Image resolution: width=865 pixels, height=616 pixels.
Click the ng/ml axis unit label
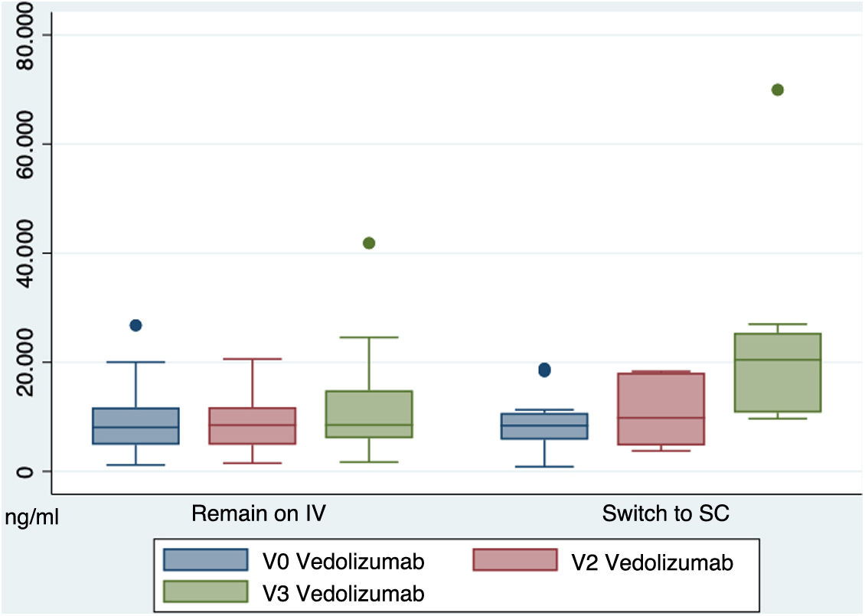[31, 517]
